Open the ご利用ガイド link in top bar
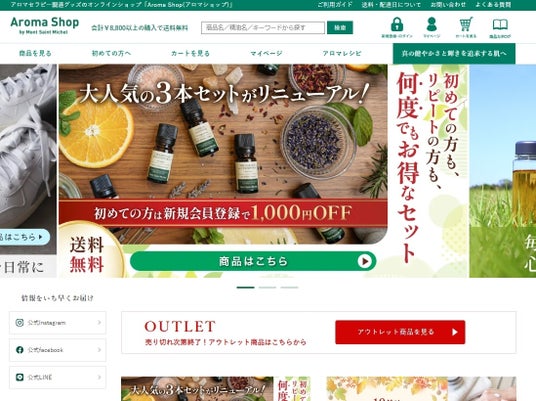Viewport: 536px width, 401px height. click(x=334, y=5)
